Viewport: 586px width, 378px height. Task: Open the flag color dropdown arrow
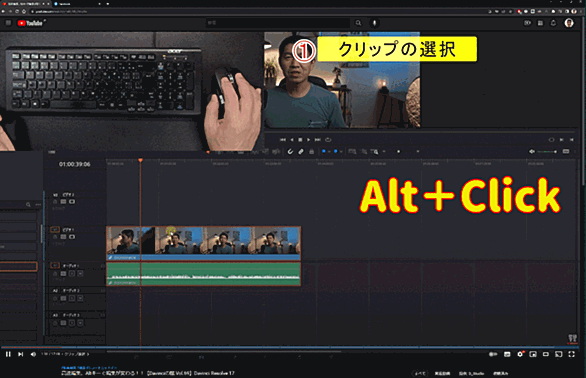coord(329,152)
